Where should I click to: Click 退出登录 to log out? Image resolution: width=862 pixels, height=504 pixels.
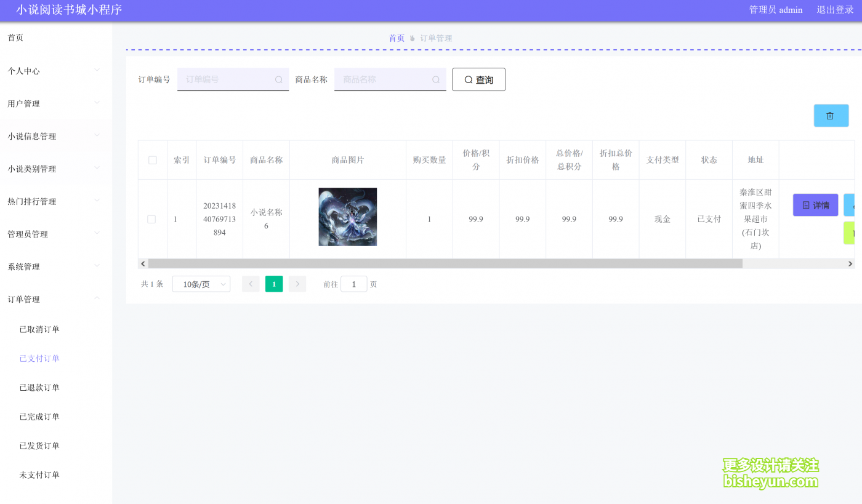(x=834, y=10)
